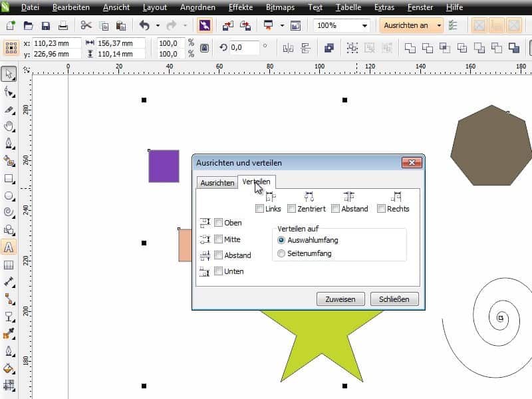Switch to the Ausrichten tab
The image size is (532, 399).
point(217,183)
